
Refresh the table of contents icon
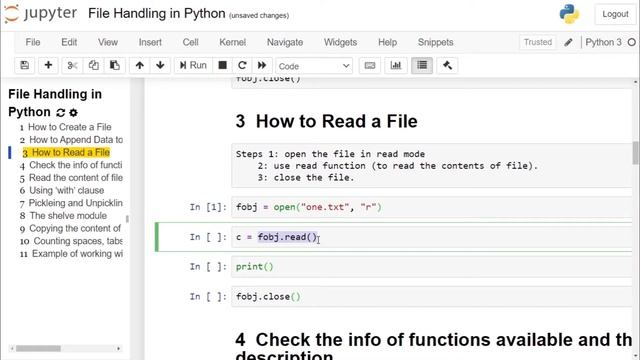click(x=60, y=113)
